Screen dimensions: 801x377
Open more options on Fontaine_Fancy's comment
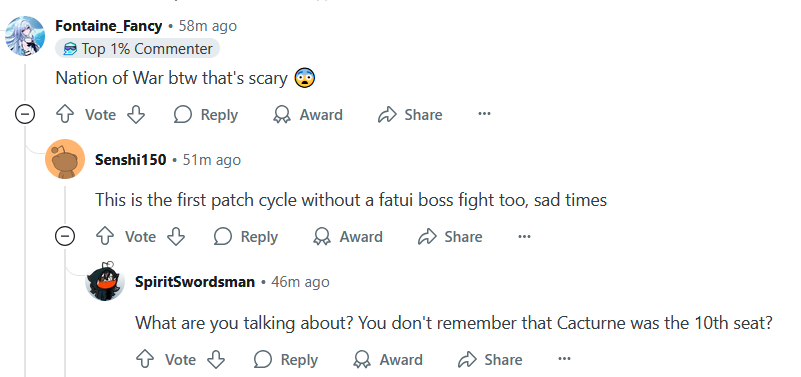click(484, 114)
